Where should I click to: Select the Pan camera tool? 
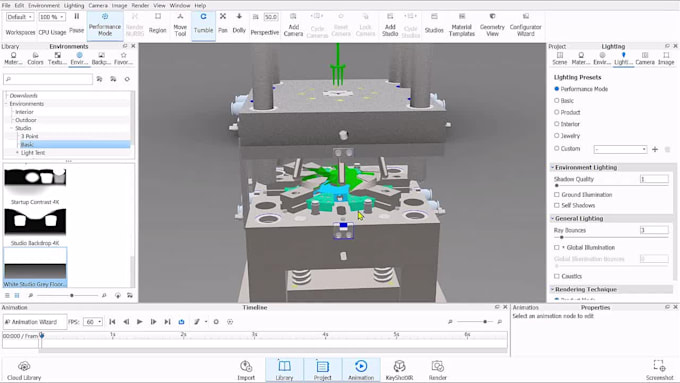[222, 23]
